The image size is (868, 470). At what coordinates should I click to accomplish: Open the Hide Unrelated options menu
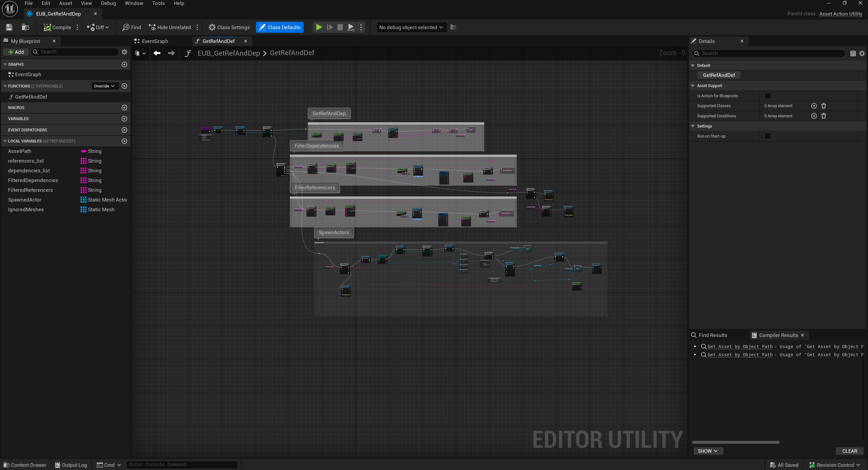tap(197, 27)
